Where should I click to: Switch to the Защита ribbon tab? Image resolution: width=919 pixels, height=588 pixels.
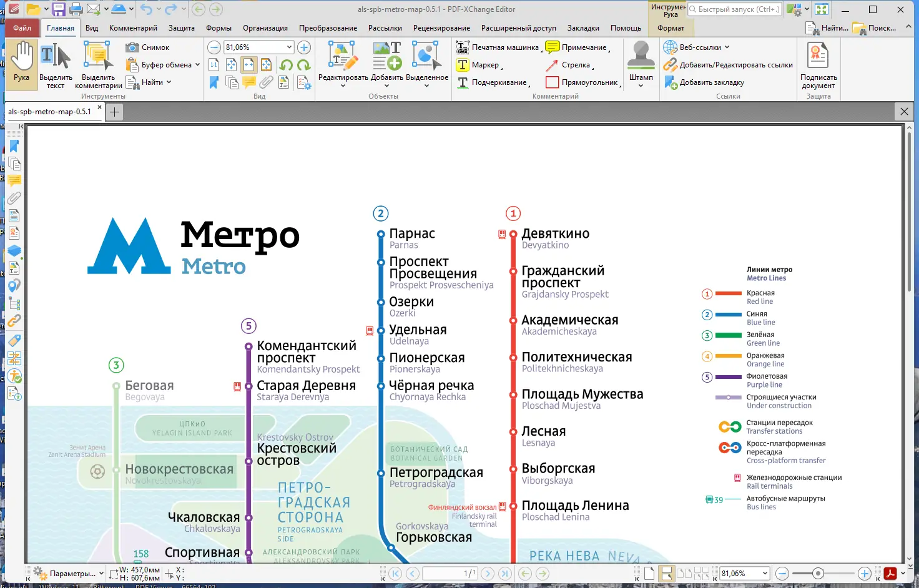tap(182, 28)
